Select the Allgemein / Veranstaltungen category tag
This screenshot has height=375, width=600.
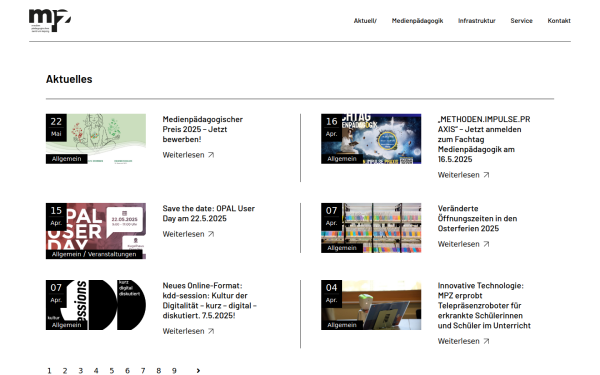(x=94, y=254)
